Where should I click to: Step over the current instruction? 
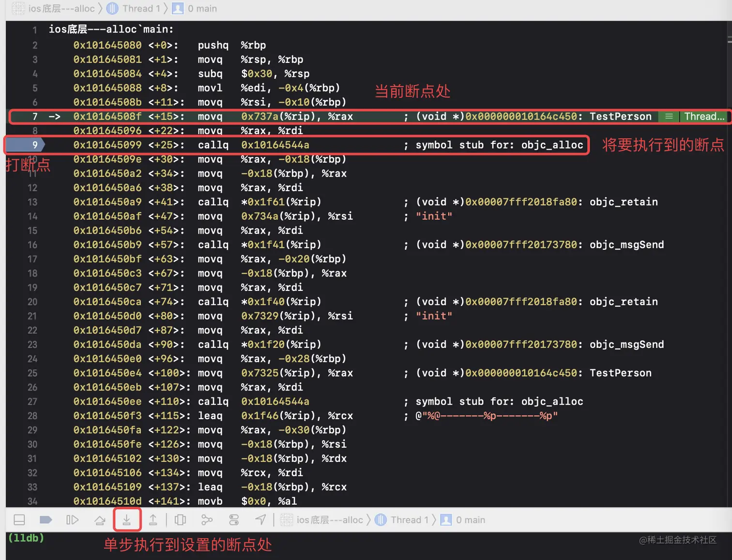pyautogui.click(x=100, y=520)
